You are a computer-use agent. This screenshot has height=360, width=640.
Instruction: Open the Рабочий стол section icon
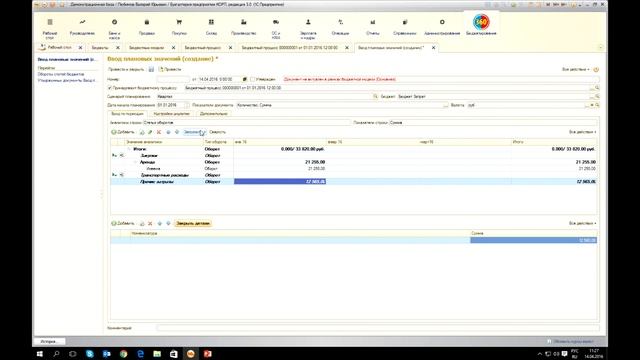(x=50, y=22)
